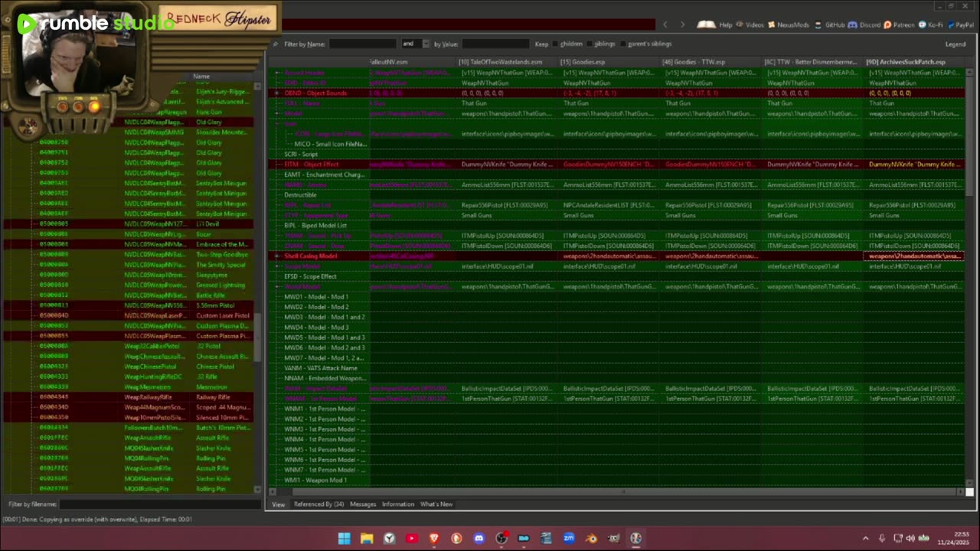
Task: Open DuckDuckGo browser from the taskbar
Action: tap(456, 538)
